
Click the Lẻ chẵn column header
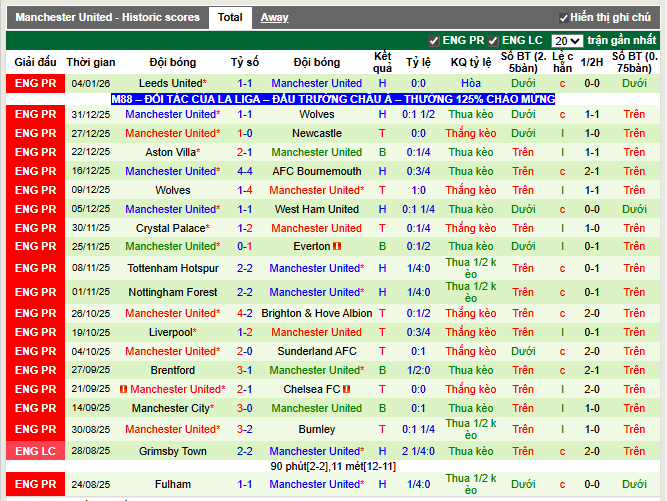pyautogui.click(x=562, y=62)
